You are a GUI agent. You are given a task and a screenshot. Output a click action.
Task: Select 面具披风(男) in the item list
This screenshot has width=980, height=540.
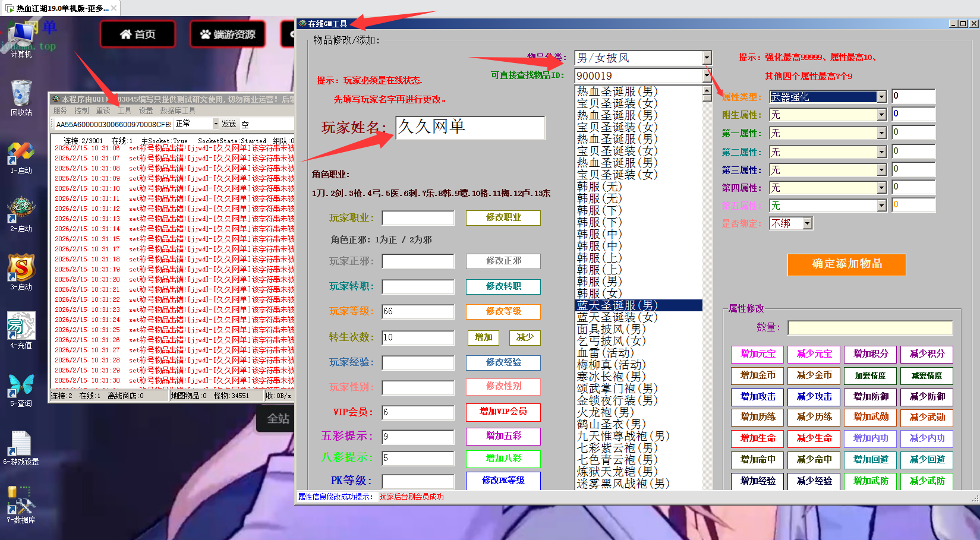click(612, 329)
